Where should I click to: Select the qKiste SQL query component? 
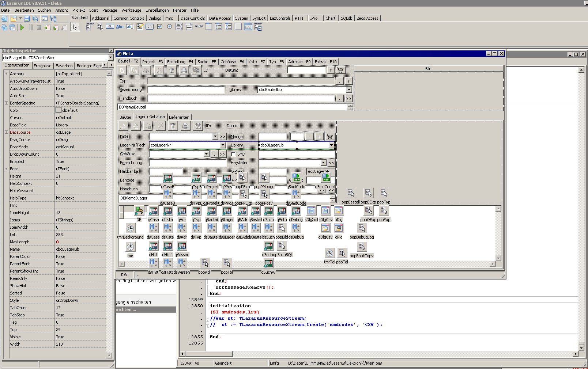[x=167, y=211]
